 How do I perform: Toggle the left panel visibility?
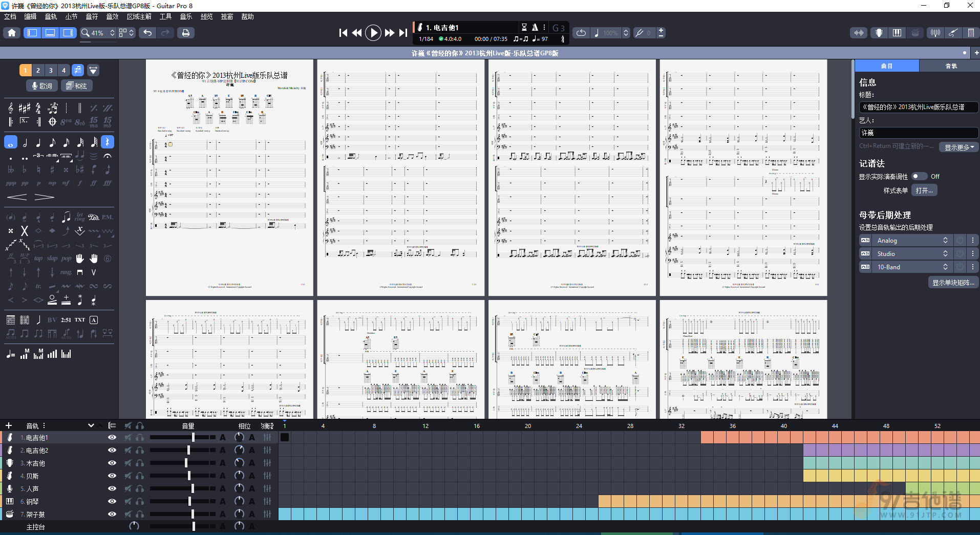pyautogui.click(x=32, y=33)
